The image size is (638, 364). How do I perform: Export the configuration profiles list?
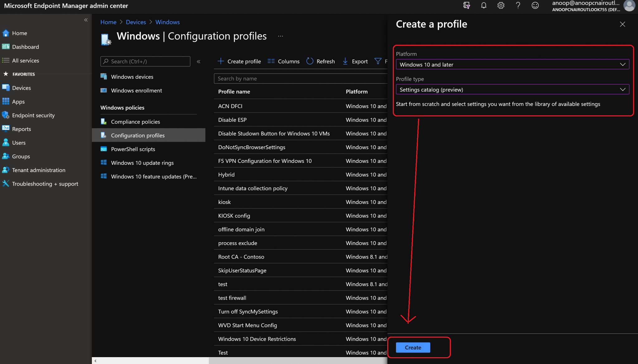(x=355, y=61)
